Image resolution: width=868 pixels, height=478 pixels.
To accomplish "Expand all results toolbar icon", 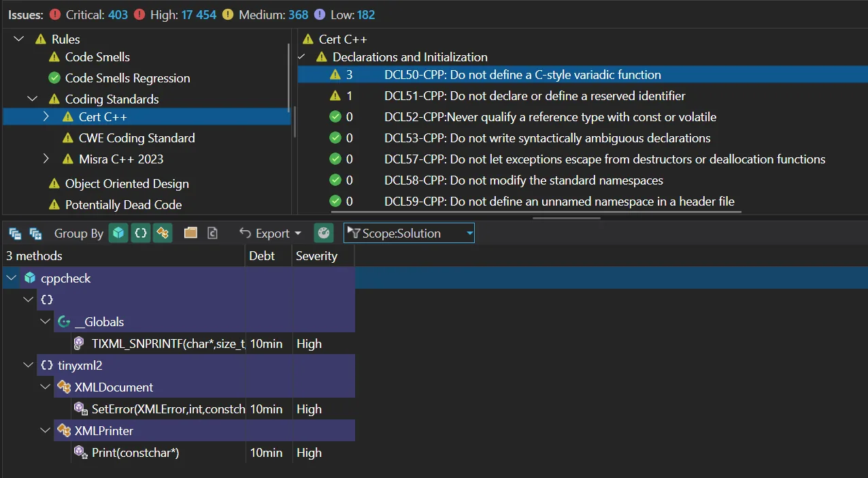I will click(35, 234).
